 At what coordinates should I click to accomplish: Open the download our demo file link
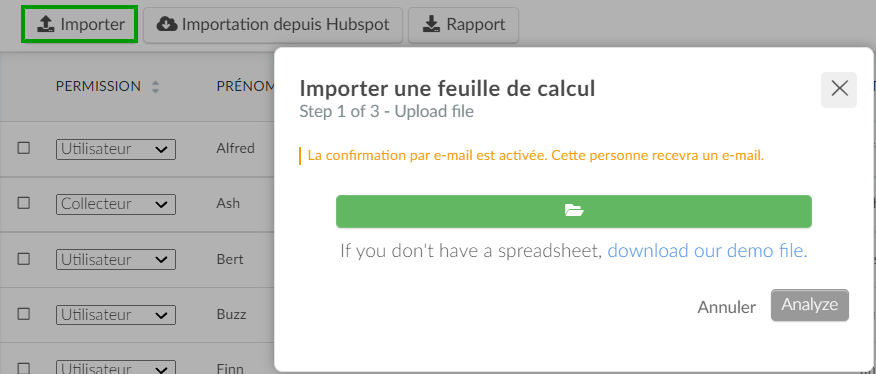tap(707, 251)
